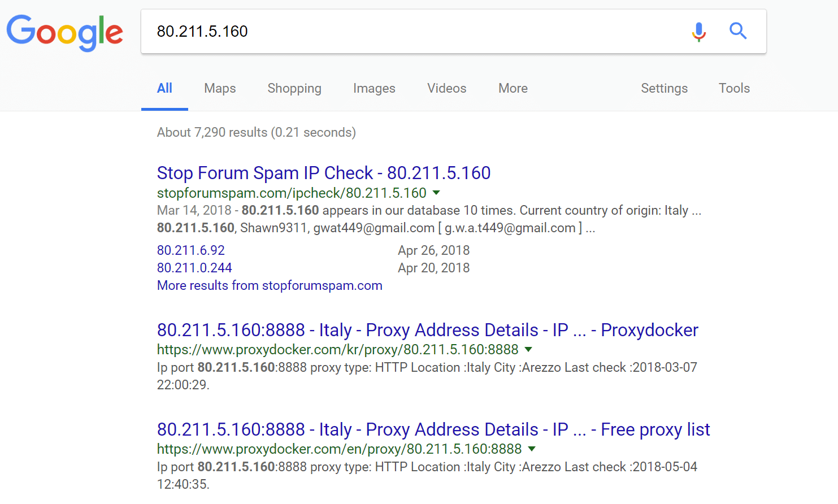
Task: Click More results from stopforumspam.com
Action: click(x=270, y=285)
